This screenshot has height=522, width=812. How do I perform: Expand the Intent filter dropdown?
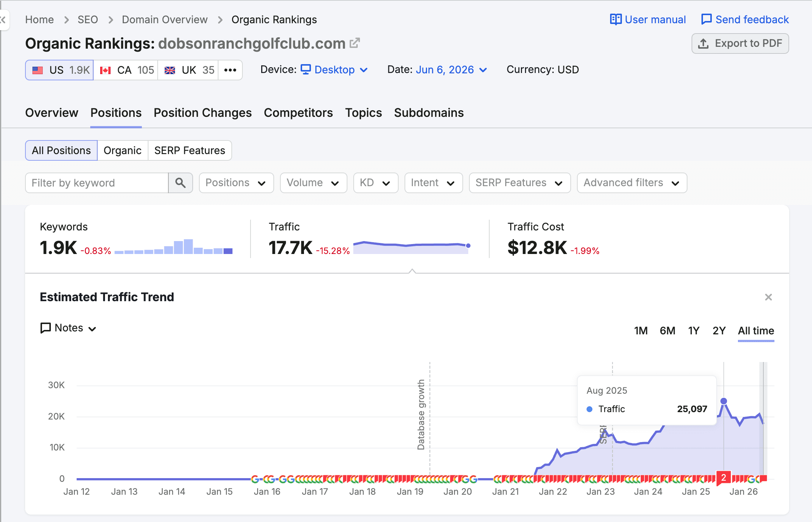434,183
